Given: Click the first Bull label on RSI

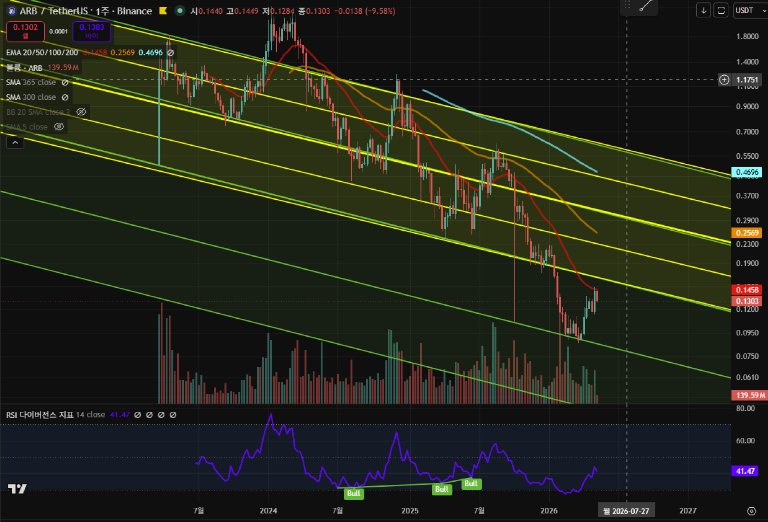Looking at the screenshot, I should 354,493.
